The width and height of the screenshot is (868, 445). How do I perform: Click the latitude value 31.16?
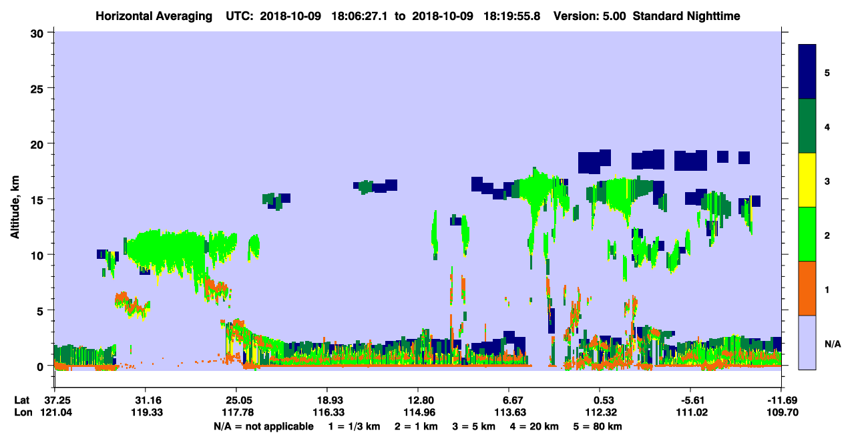(x=145, y=400)
